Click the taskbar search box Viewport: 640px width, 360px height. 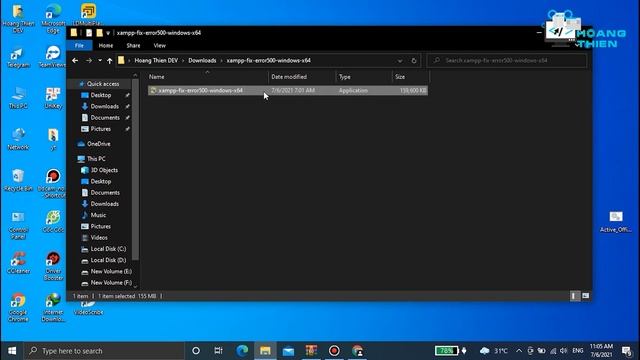pos(104,351)
